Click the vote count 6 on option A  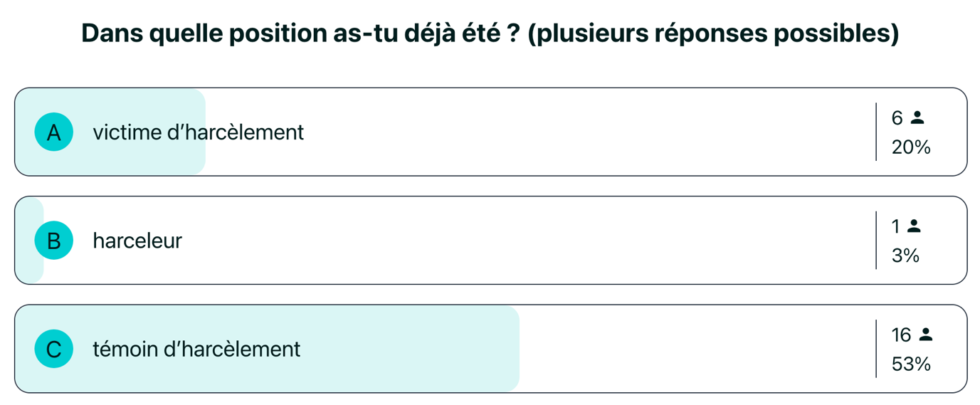point(897,118)
